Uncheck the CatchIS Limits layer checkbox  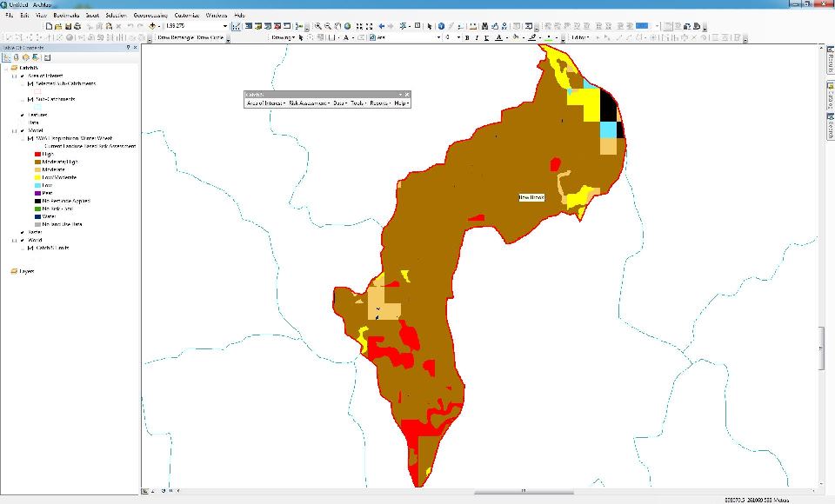(x=30, y=248)
